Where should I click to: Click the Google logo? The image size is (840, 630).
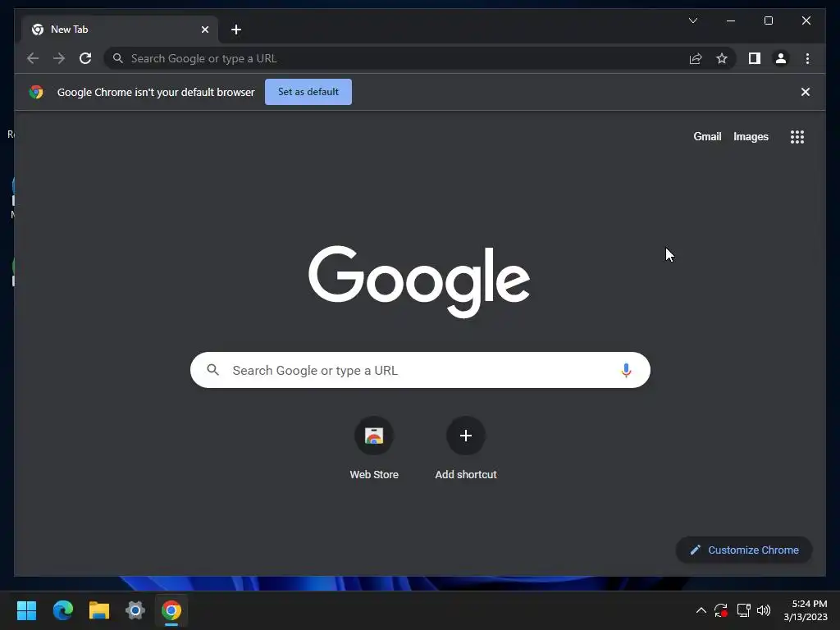419,281
